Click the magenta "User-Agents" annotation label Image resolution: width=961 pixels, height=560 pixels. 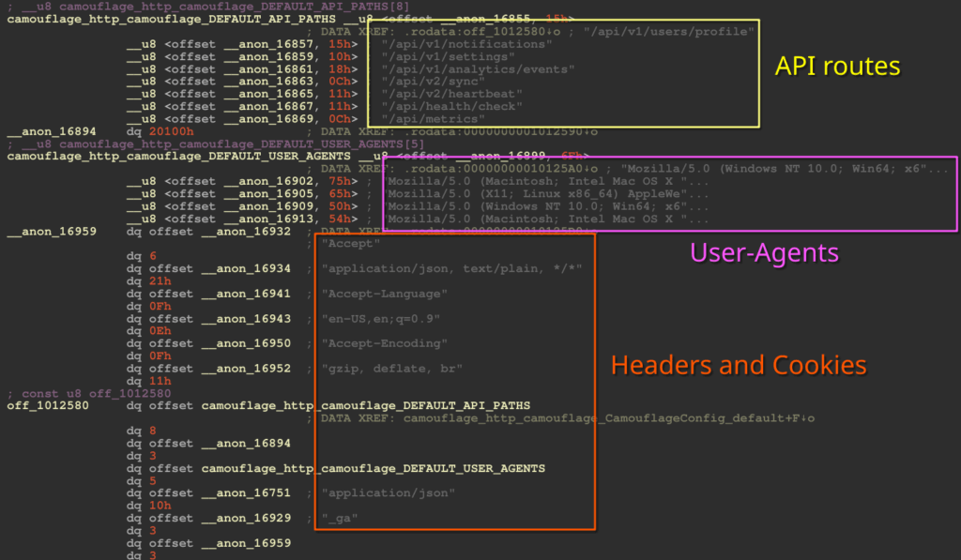point(764,252)
